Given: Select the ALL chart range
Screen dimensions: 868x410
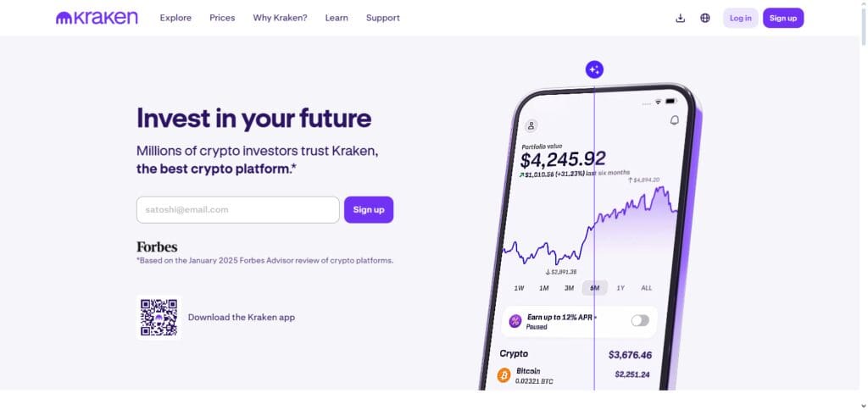Looking at the screenshot, I should click(647, 288).
